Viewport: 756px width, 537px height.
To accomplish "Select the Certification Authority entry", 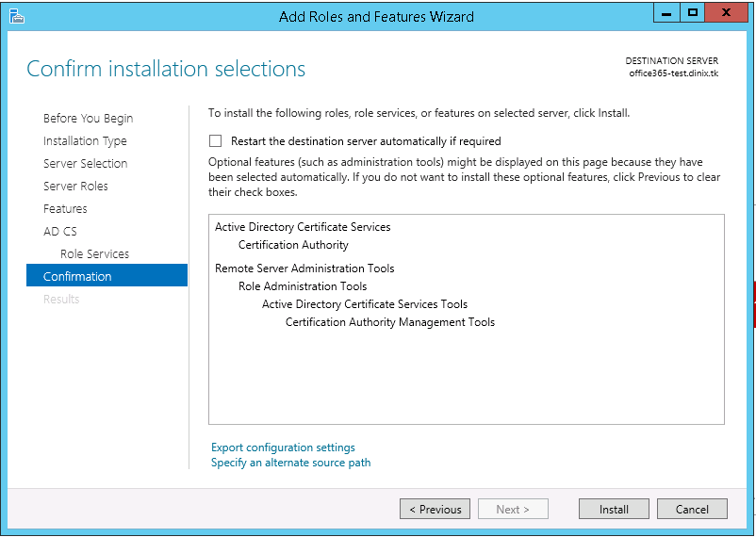I will pos(293,245).
